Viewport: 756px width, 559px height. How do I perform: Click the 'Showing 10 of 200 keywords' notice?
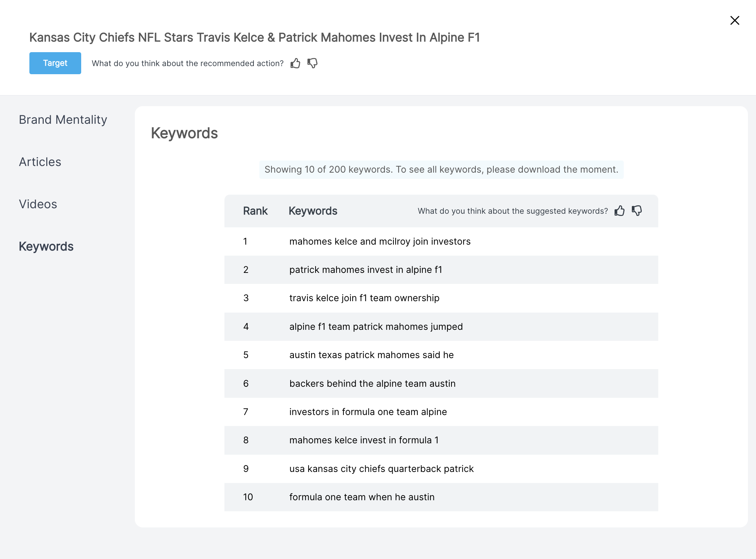tap(441, 170)
